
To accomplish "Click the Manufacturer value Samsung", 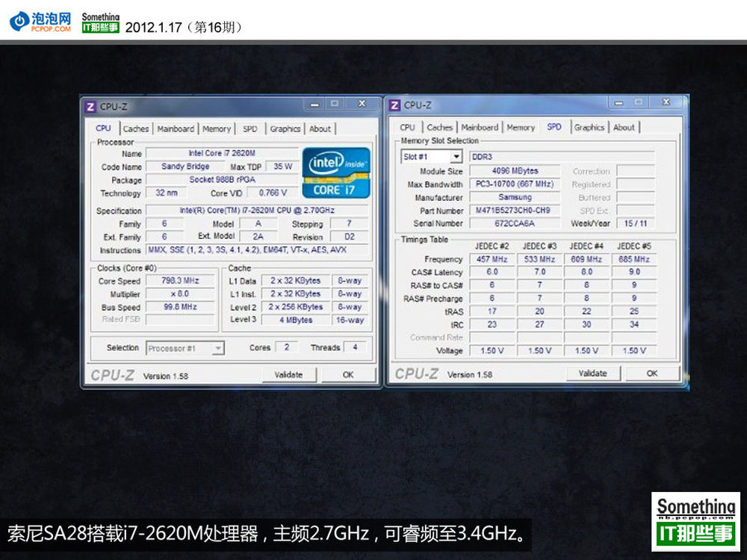I will pyautogui.click(x=515, y=197).
